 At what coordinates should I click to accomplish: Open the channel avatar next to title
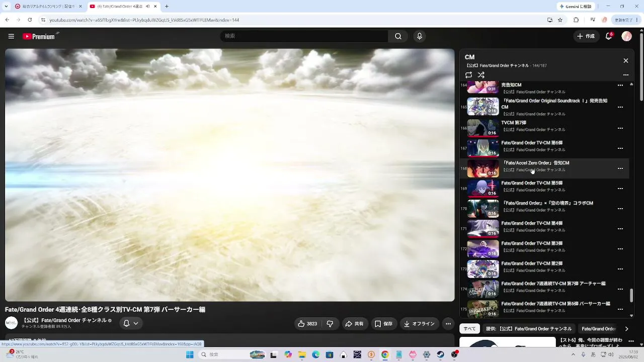(11, 323)
